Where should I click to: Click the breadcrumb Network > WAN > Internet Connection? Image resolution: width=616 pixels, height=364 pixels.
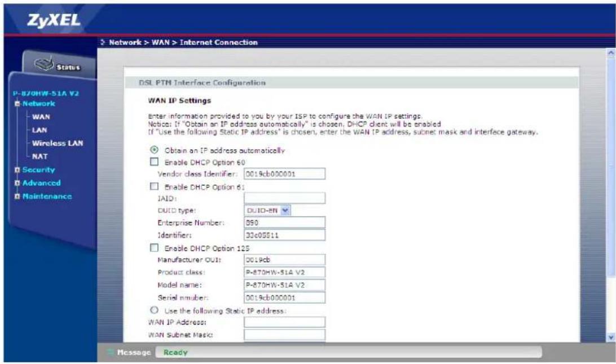pyautogui.click(x=183, y=42)
